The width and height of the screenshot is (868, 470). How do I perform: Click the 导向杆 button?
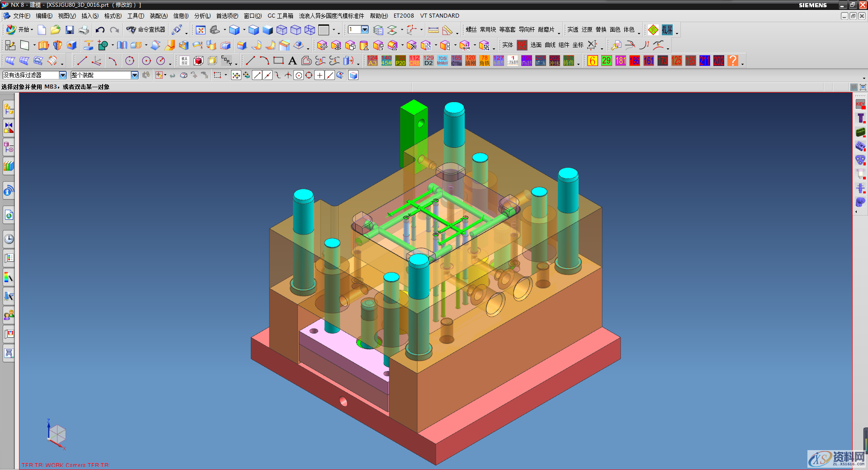pyautogui.click(x=527, y=30)
